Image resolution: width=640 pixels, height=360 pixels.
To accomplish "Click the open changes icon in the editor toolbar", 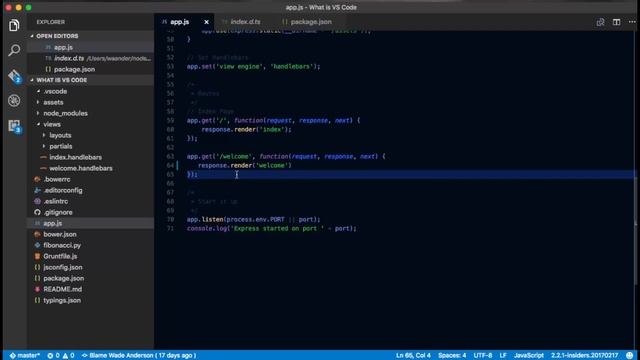I will pyautogui.click(x=600, y=22).
